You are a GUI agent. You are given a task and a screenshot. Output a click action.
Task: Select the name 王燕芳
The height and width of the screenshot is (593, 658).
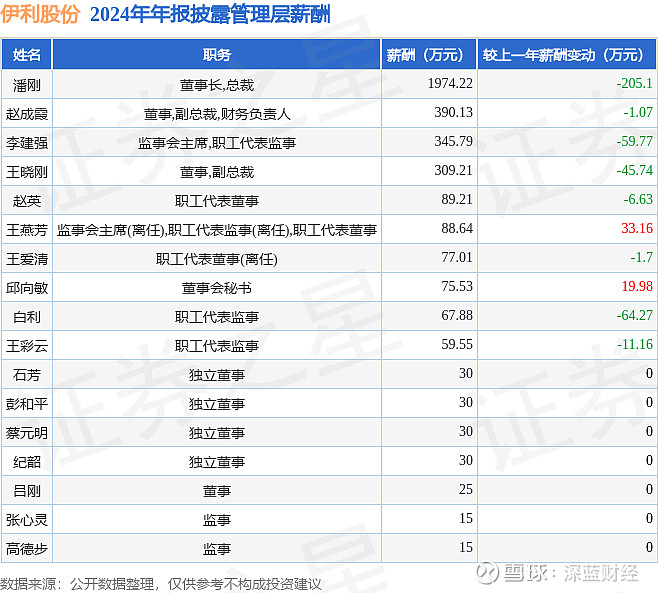26,230
